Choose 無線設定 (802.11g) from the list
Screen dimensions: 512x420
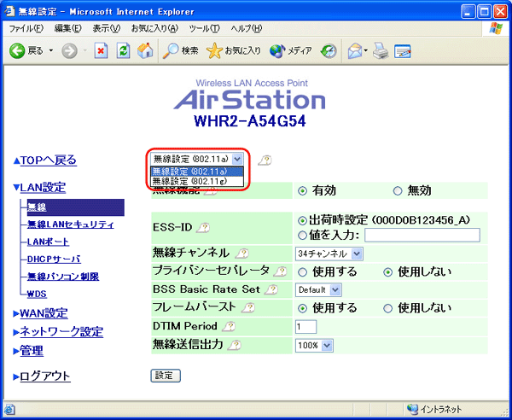click(x=197, y=181)
